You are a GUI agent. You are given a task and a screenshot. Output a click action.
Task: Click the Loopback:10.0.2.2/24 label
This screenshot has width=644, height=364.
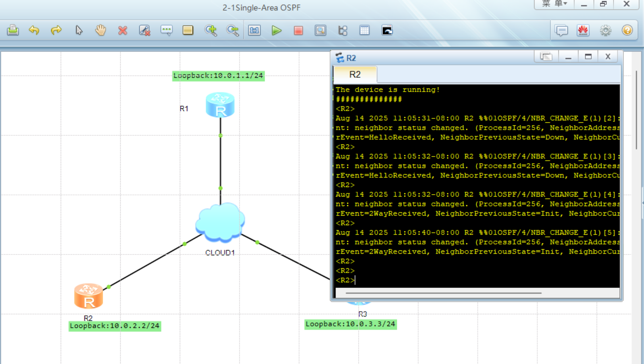tap(115, 326)
